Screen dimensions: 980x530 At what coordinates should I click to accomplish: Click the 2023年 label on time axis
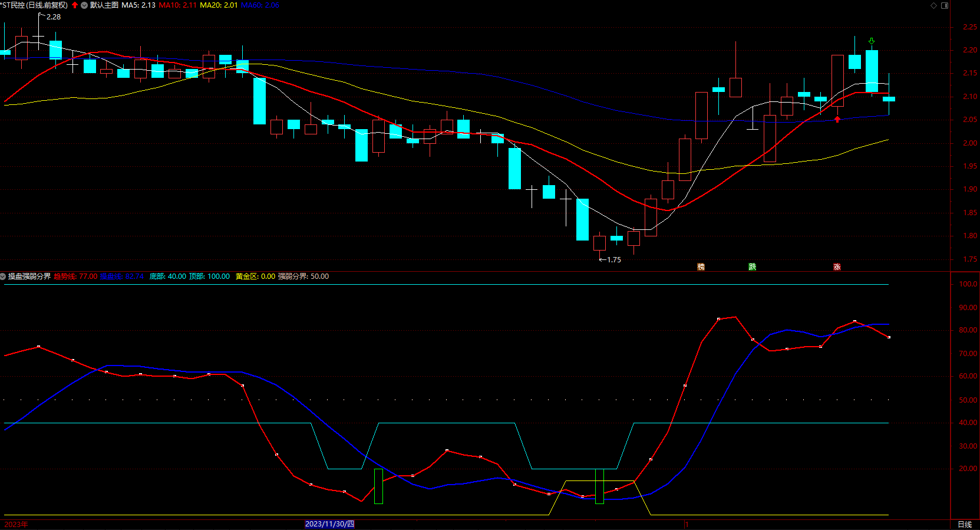(16, 524)
